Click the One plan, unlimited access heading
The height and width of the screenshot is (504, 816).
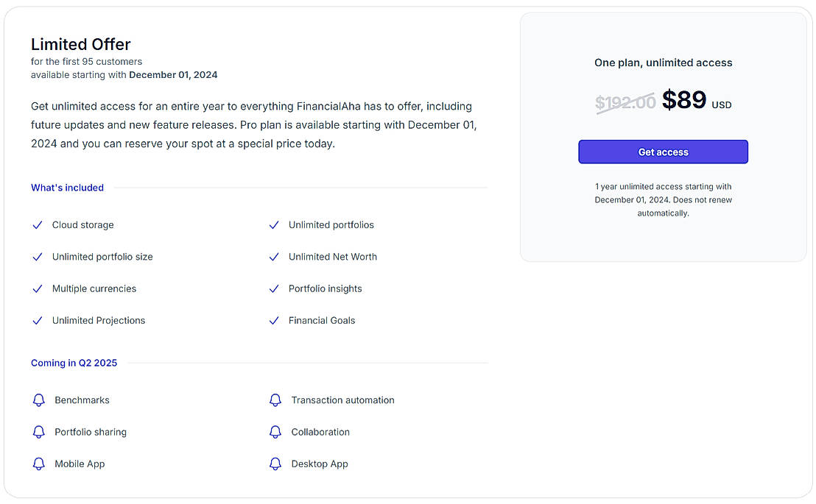(663, 63)
